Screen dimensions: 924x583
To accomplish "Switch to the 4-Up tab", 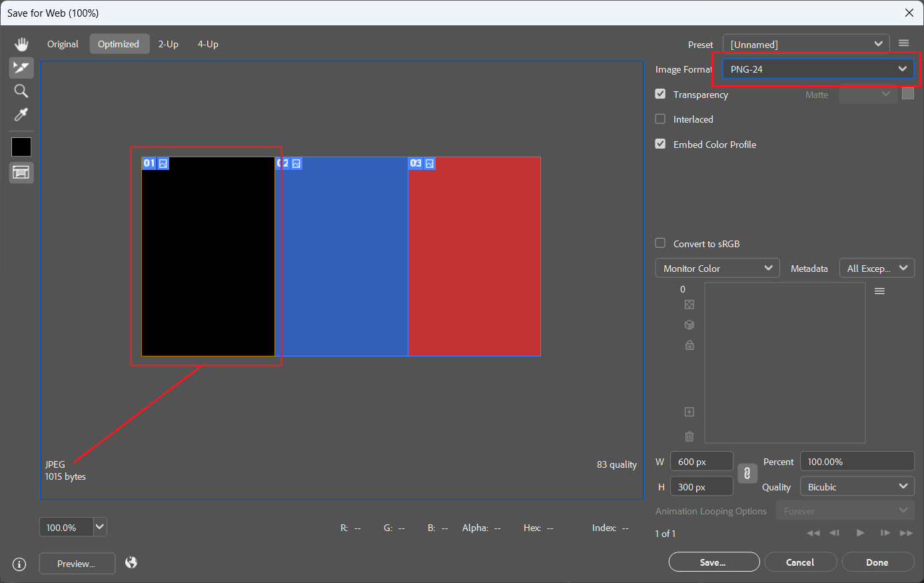I will point(208,44).
